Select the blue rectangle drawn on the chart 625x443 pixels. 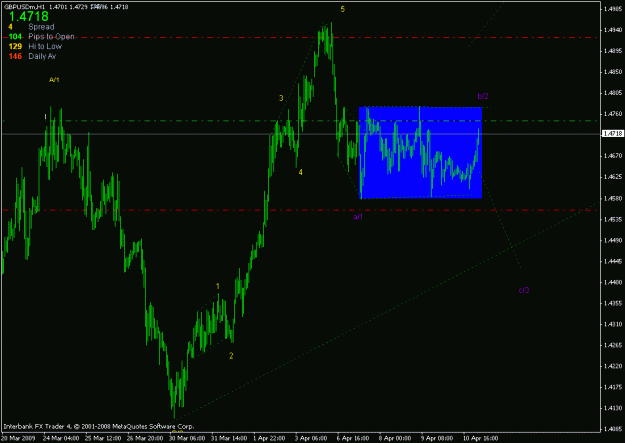421,153
